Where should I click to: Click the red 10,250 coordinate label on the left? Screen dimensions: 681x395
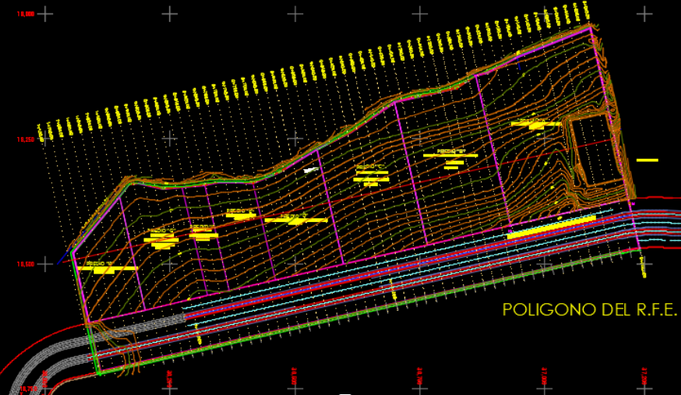click(x=26, y=139)
